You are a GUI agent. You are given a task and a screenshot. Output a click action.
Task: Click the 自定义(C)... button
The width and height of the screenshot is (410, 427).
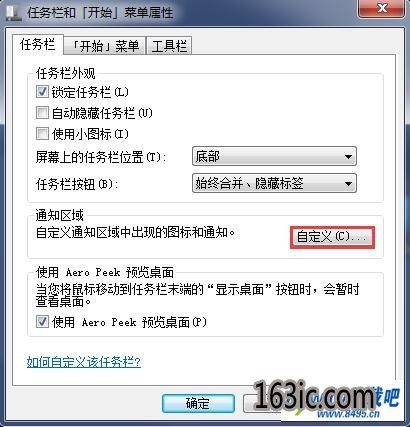click(x=332, y=237)
